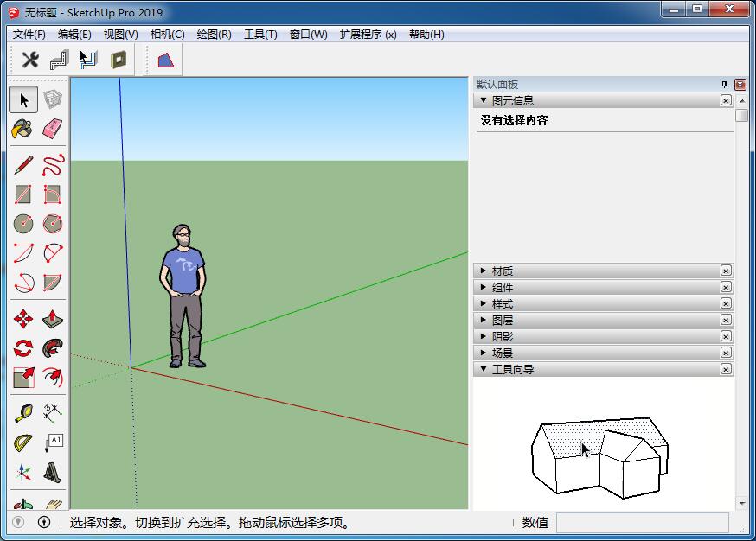Collapse the 工具向导 panel
The width and height of the screenshot is (756, 541).
click(484, 369)
